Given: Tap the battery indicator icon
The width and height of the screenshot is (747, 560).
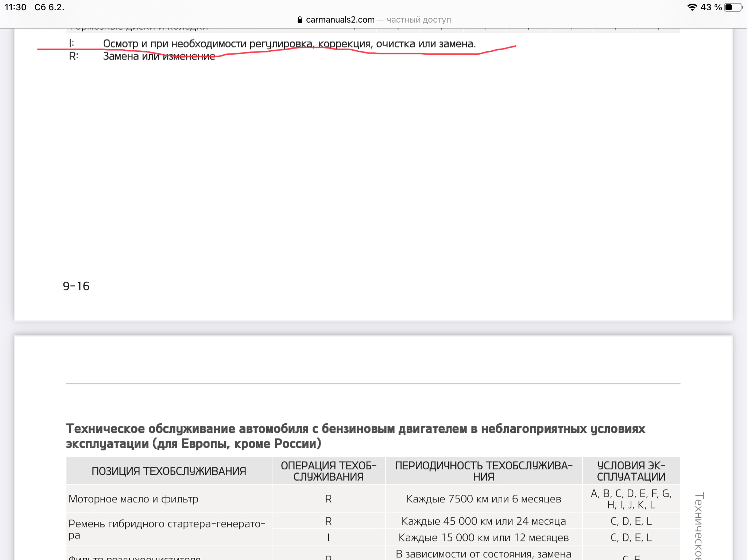Looking at the screenshot, I should [x=733, y=7].
